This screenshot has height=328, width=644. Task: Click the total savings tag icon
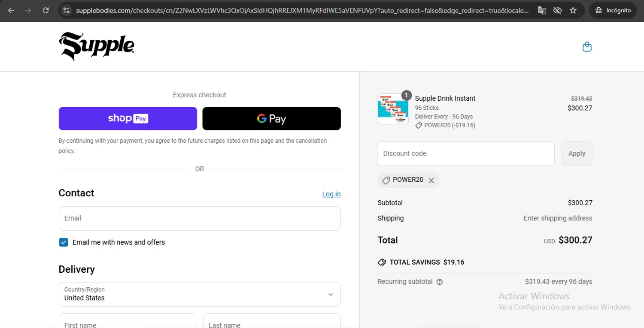point(382,262)
